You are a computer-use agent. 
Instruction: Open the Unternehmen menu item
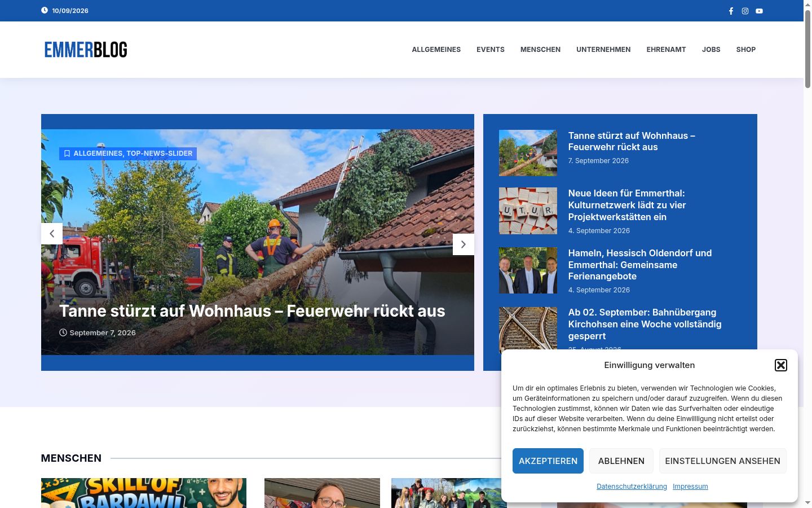pyautogui.click(x=603, y=50)
